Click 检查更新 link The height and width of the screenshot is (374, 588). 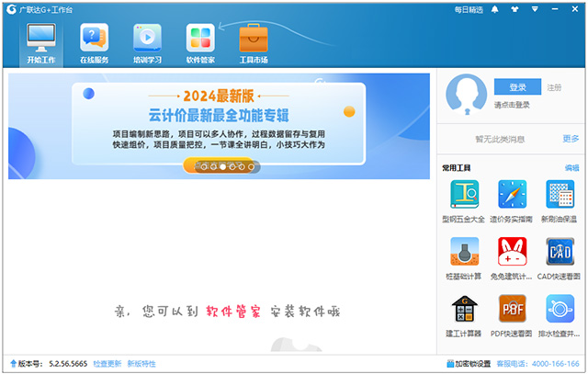click(x=107, y=364)
